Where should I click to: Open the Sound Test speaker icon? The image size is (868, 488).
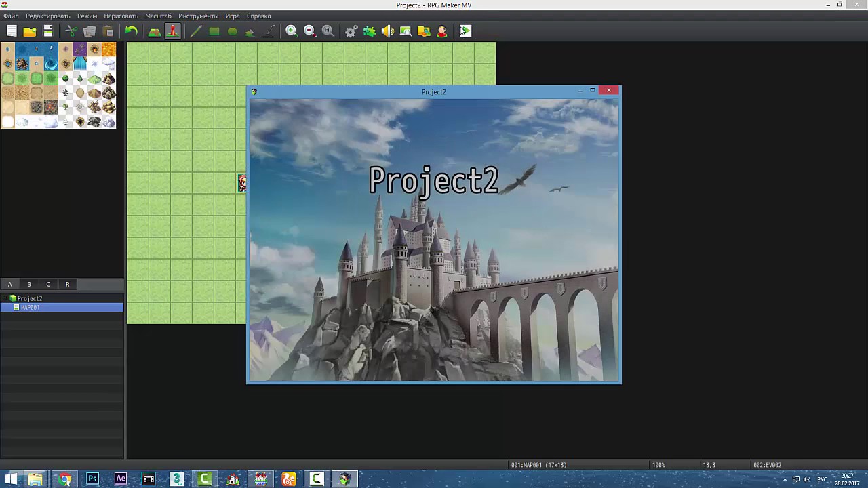(x=388, y=31)
